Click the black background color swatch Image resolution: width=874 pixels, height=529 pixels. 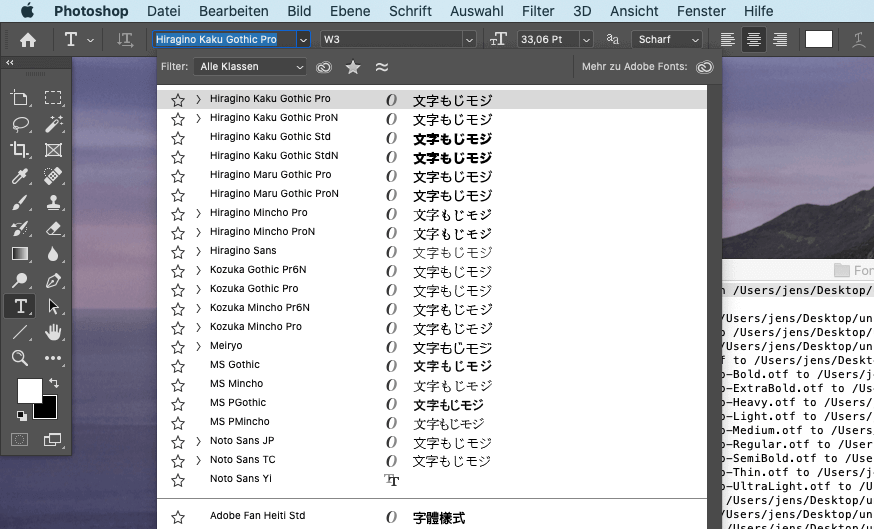tap(48, 411)
